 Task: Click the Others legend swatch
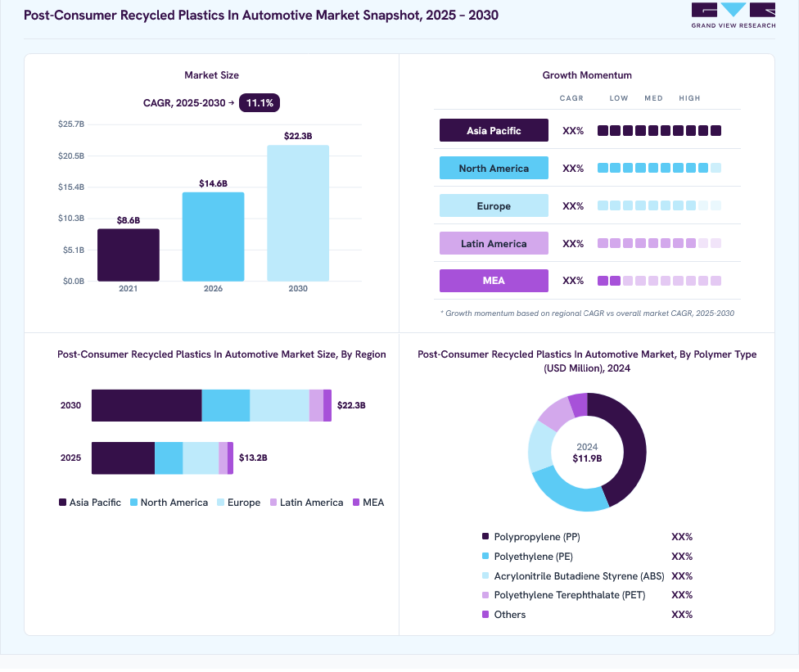point(485,615)
